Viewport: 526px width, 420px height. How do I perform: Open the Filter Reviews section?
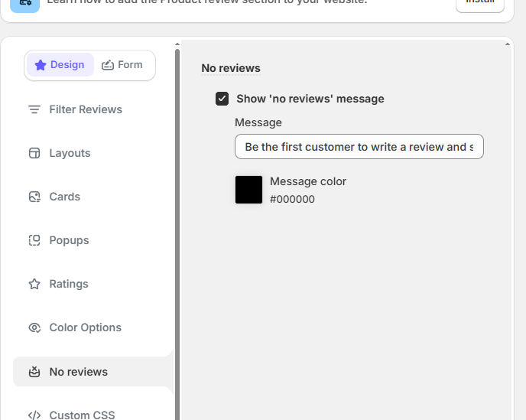85,109
